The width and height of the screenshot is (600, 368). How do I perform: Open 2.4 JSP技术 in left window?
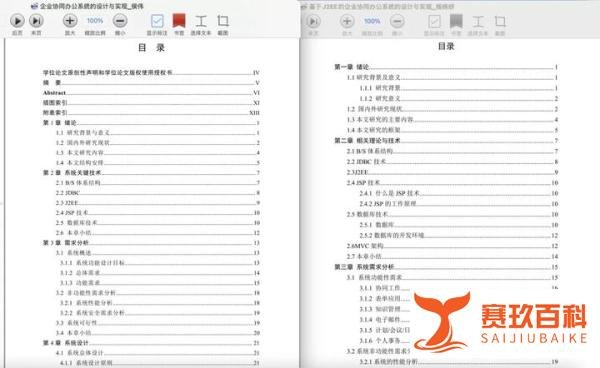158,212
